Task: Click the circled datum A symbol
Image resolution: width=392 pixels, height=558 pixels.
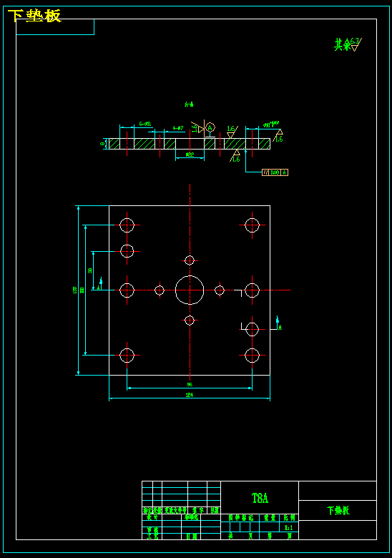Action: coord(210,127)
